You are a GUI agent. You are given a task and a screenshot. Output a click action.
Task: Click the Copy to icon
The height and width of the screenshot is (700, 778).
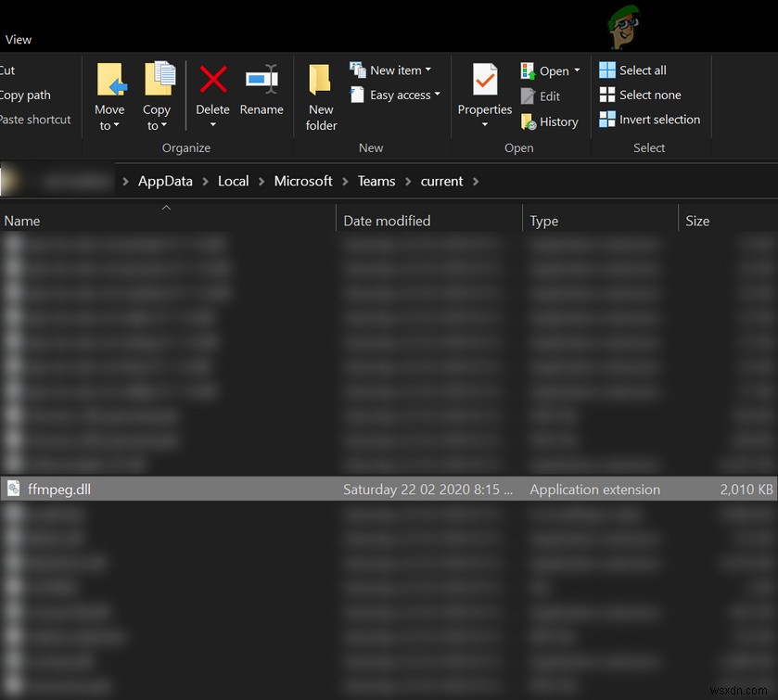[159, 78]
